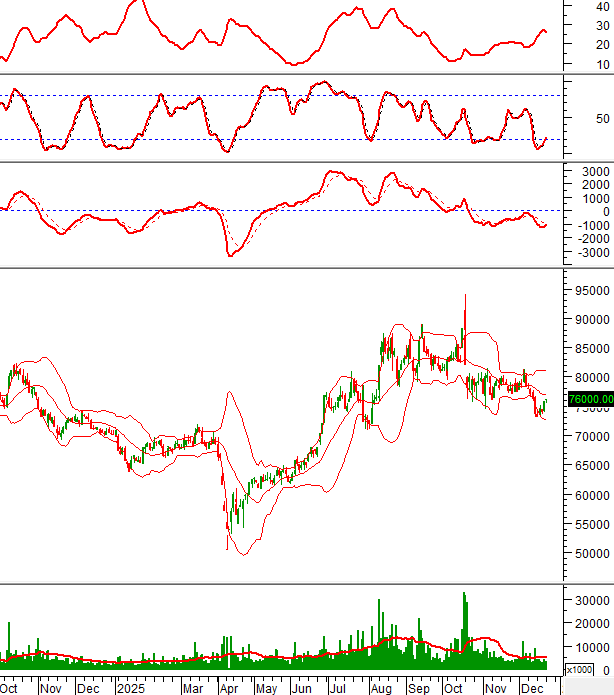Click the 65000 price level label
The image size is (614, 695).
point(590,466)
